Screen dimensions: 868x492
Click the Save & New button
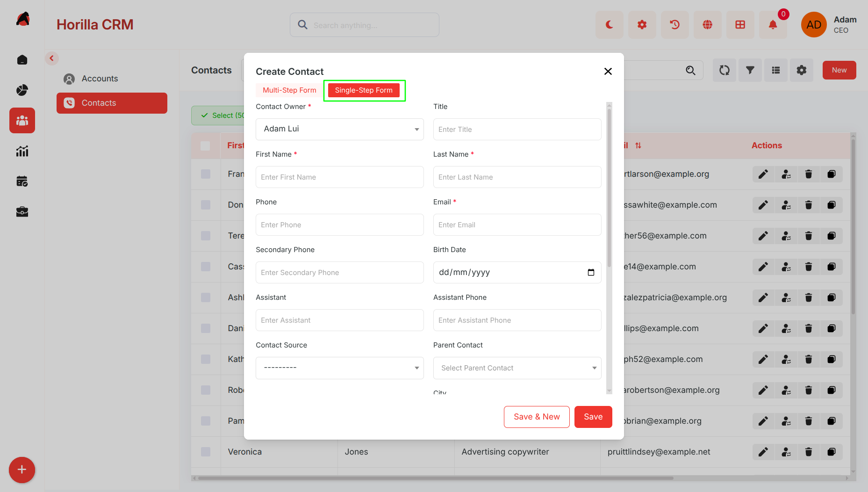point(537,417)
